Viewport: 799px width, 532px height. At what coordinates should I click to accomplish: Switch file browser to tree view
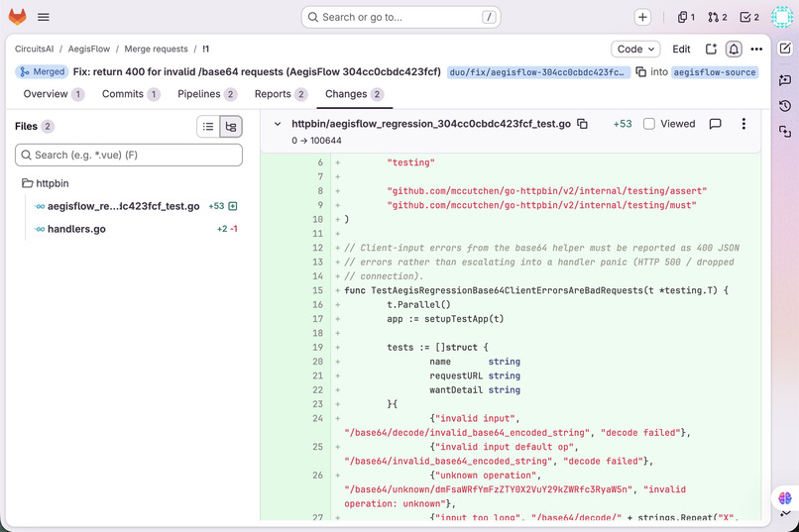[x=231, y=126]
